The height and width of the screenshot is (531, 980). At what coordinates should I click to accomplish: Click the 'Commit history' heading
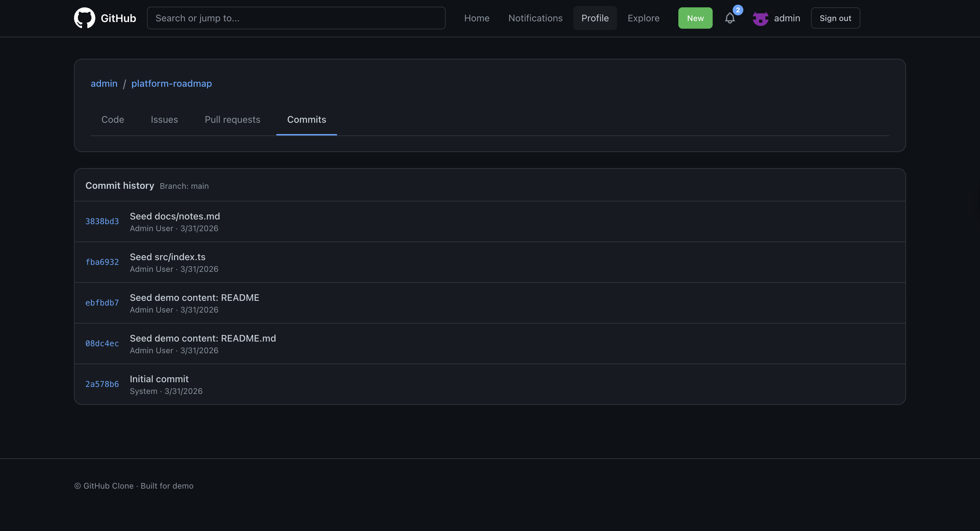(120, 185)
